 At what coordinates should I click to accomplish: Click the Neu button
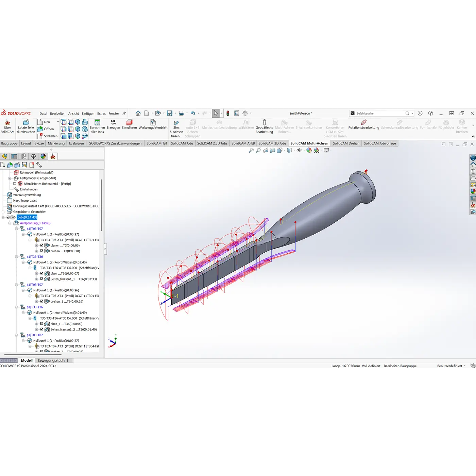pos(44,122)
